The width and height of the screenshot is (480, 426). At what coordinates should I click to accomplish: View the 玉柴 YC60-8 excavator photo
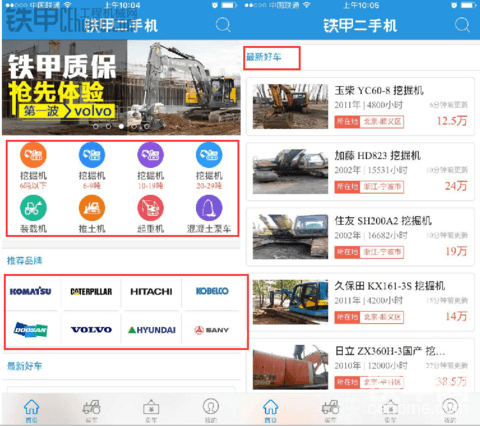pyautogui.click(x=290, y=106)
